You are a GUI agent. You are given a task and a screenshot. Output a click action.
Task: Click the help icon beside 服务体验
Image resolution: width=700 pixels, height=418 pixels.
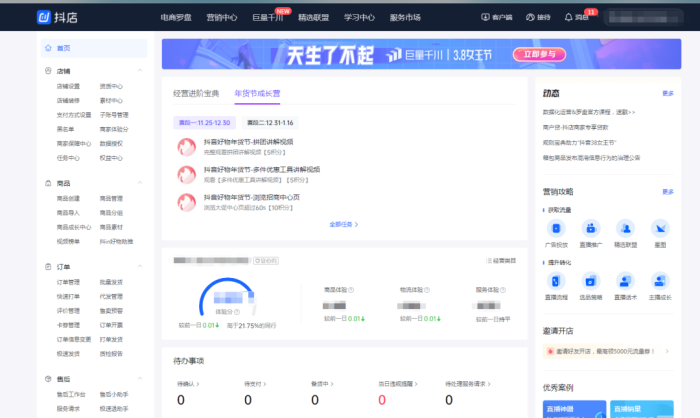coord(503,290)
